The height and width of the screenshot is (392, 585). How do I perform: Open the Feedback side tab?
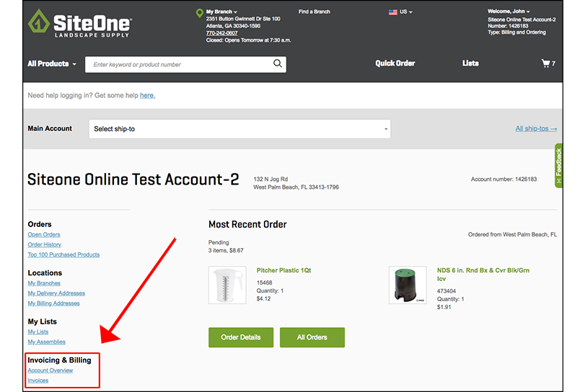pyautogui.click(x=558, y=166)
